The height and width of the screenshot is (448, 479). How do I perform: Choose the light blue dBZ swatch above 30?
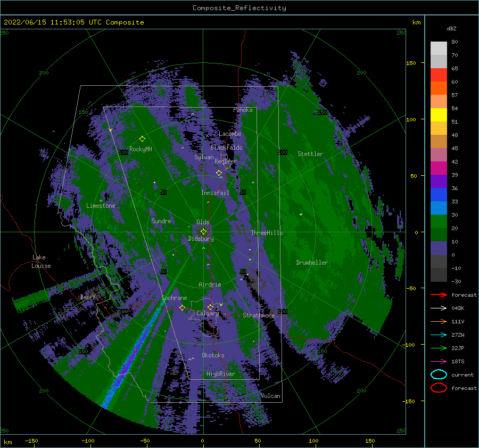pyautogui.click(x=439, y=208)
